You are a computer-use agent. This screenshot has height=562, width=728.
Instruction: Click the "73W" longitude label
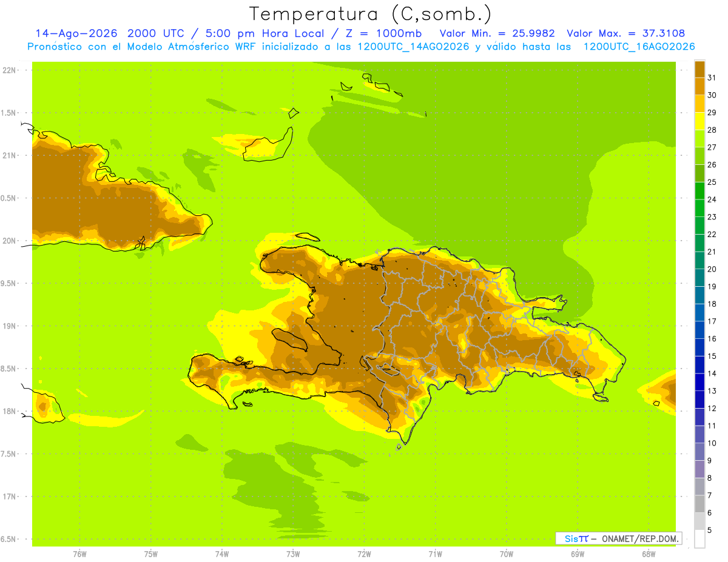click(293, 554)
